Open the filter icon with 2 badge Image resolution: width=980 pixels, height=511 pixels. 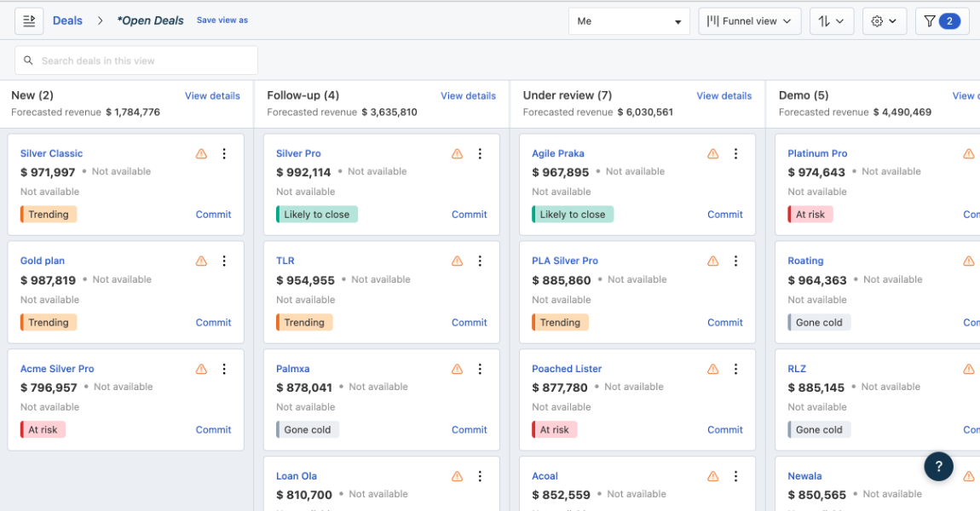coord(942,21)
